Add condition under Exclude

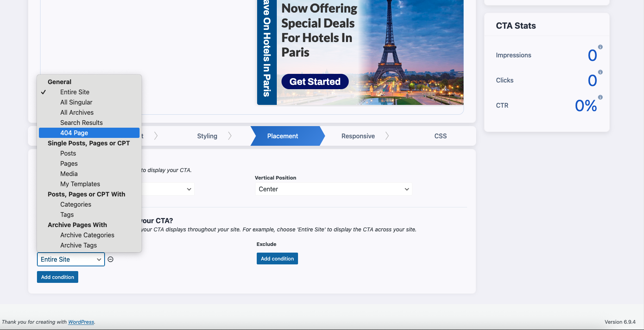pyautogui.click(x=277, y=258)
